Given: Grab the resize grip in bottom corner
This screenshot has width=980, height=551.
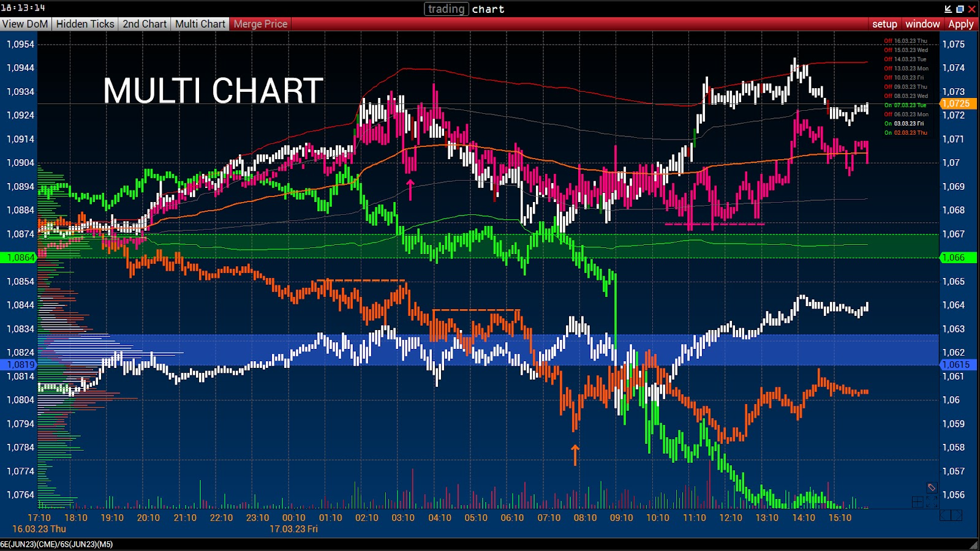Looking at the screenshot, I should [x=974, y=545].
